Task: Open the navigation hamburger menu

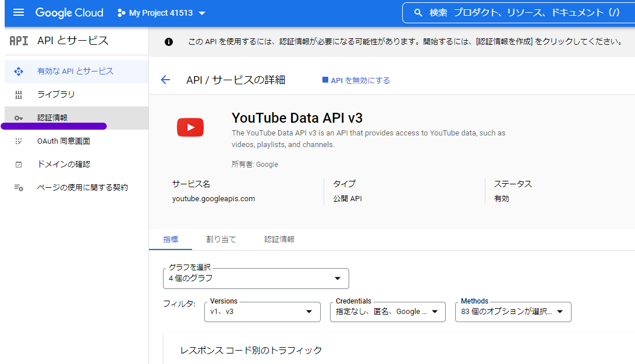Action: (18, 12)
